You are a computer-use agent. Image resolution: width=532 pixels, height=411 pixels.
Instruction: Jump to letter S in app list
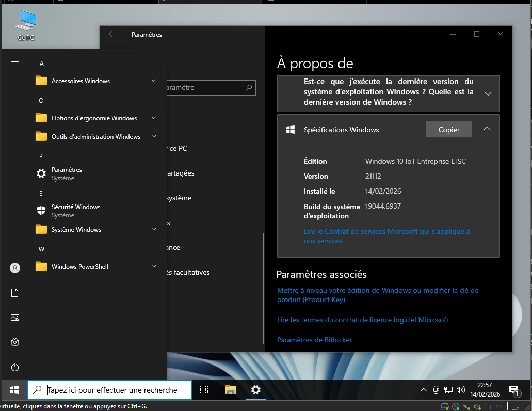click(x=41, y=194)
